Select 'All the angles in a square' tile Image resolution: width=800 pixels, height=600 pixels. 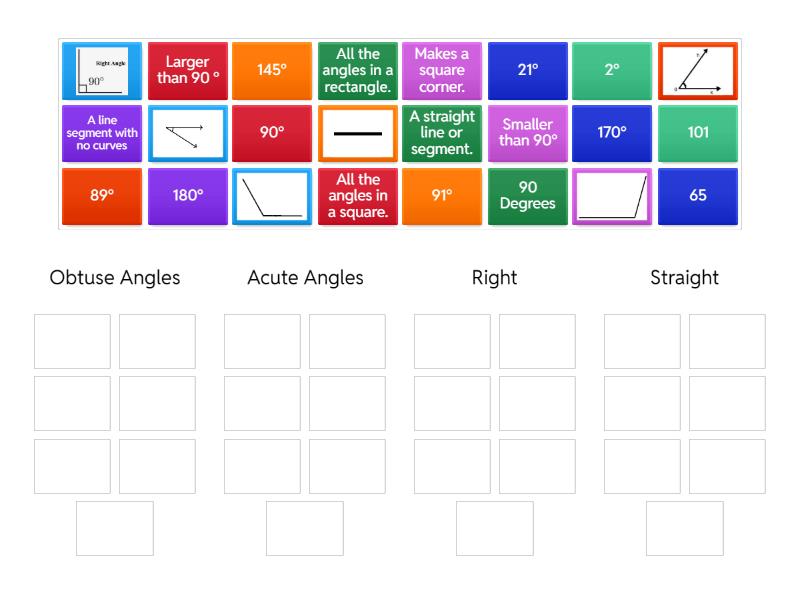(x=357, y=196)
